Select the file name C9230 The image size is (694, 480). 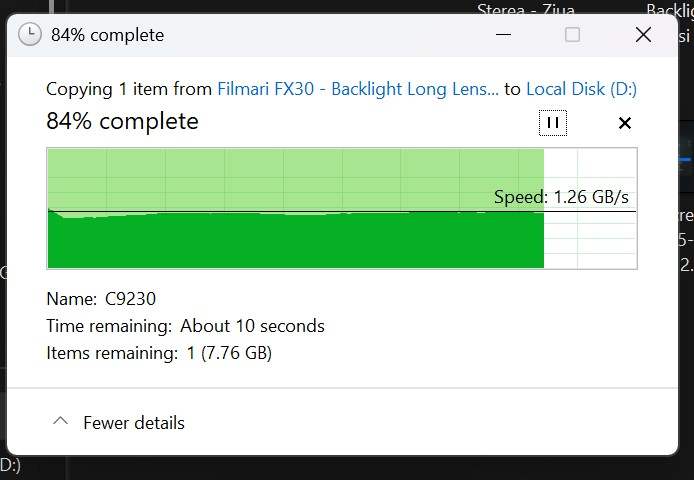click(130, 299)
